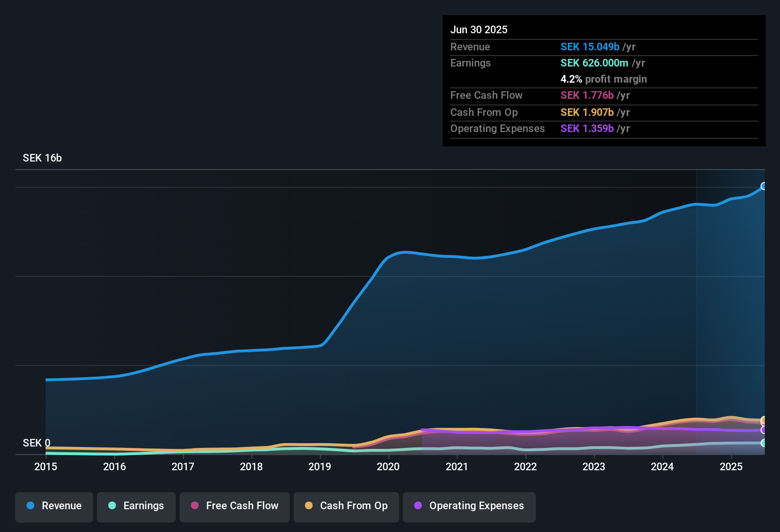Click the orange Cash From Op legend dot

[x=309, y=506]
